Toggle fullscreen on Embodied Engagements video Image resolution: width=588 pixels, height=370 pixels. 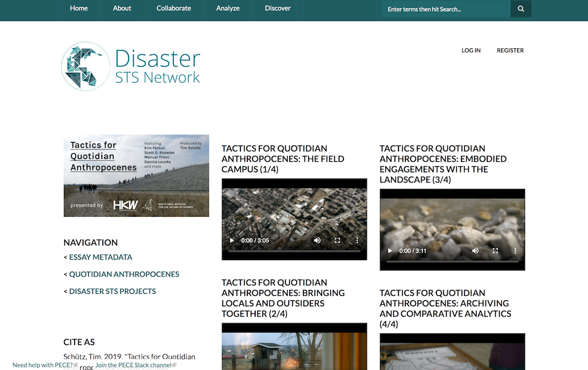click(x=495, y=251)
